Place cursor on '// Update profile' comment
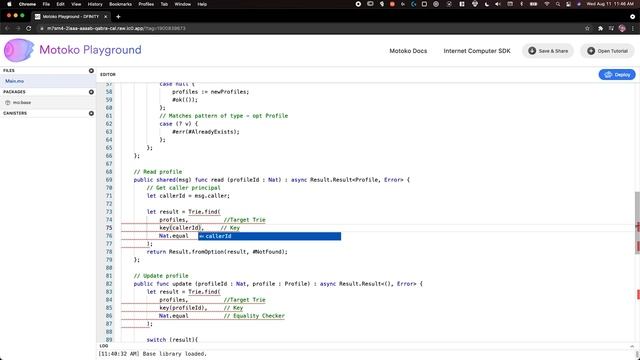Viewport: 640px width, 360px height. coord(161,276)
